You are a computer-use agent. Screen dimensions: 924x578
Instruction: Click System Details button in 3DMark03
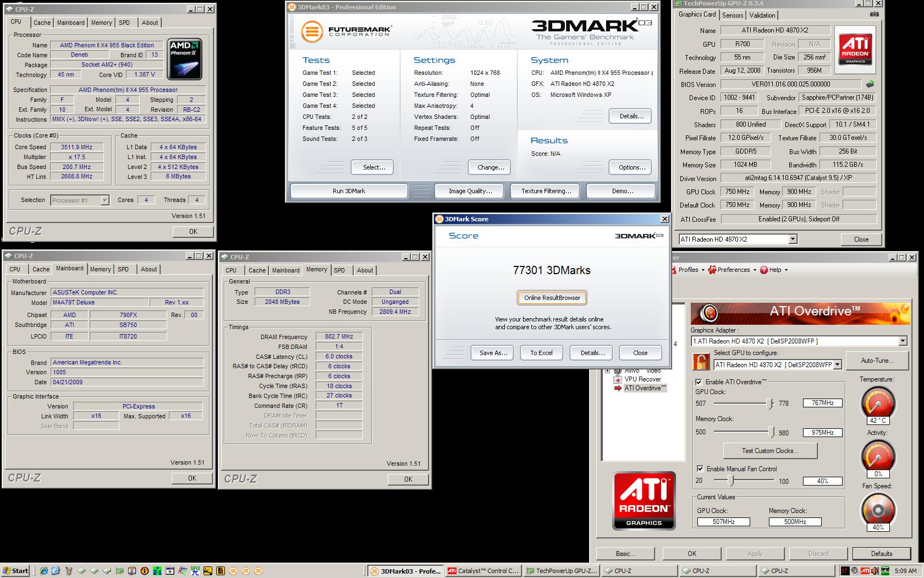click(631, 116)
